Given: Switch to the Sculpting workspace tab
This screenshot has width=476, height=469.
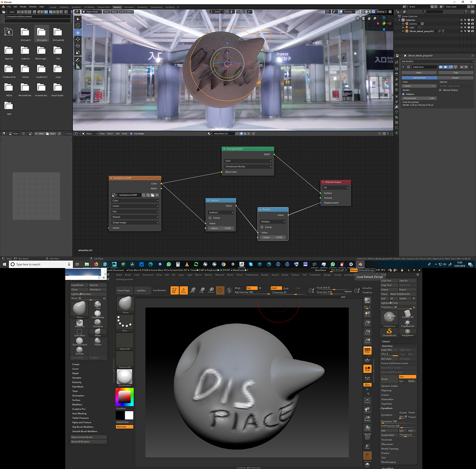Looking at the screenshot, I should [x=76, y=7].
